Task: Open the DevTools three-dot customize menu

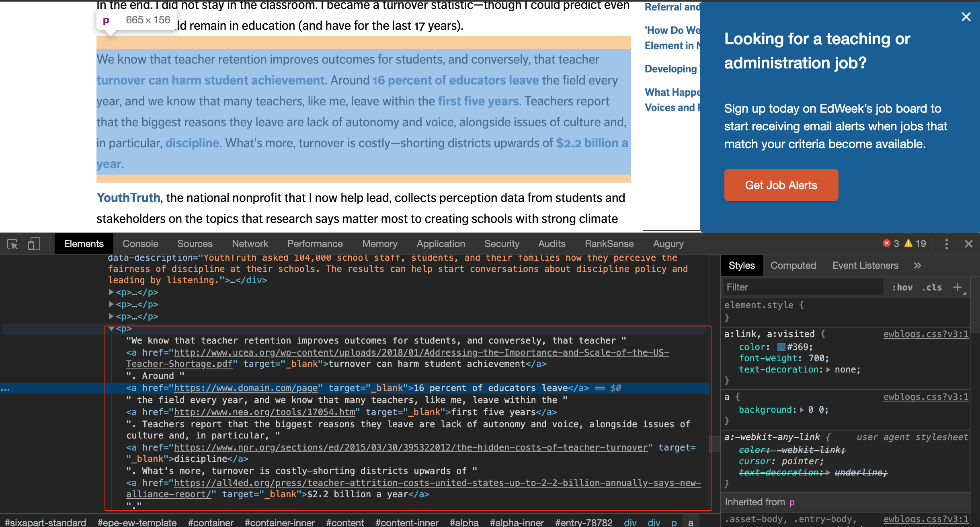Action: click(946, 244)
